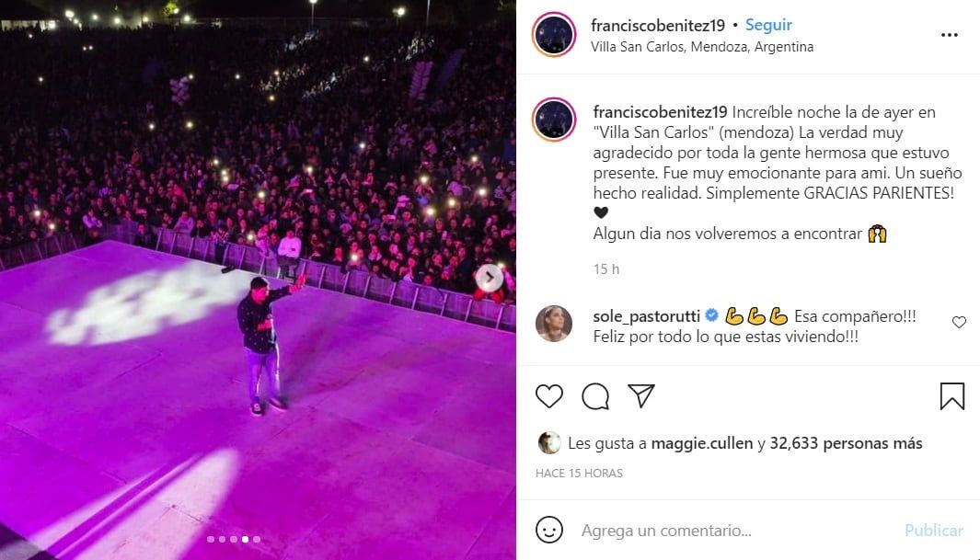View the 32,633 personas más likes list
This screenshot has height=560, width=980.
click(846, 443)
